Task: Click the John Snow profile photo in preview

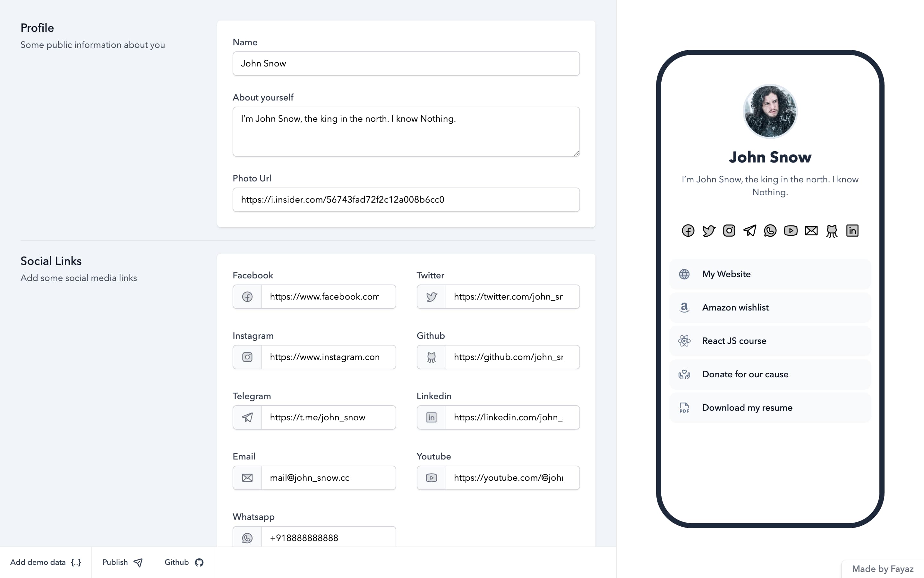Action: (x=770, y=111)
